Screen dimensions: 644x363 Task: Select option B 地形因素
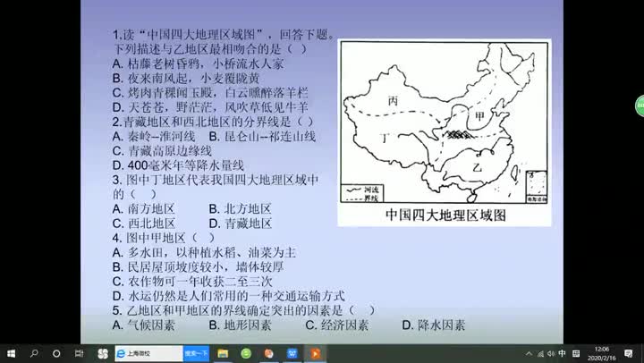pyautogui.click(x=240, y=325)
